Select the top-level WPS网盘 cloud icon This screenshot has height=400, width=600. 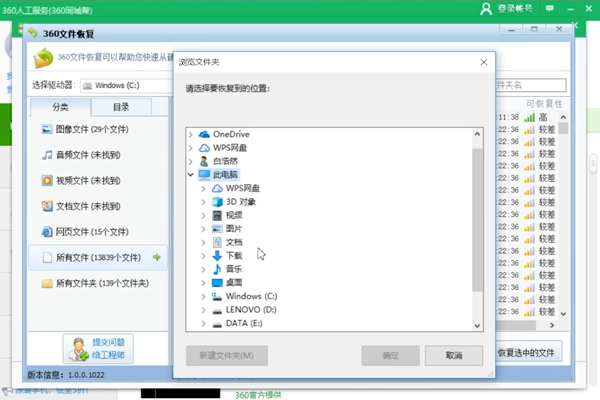(x=204, y=148)
